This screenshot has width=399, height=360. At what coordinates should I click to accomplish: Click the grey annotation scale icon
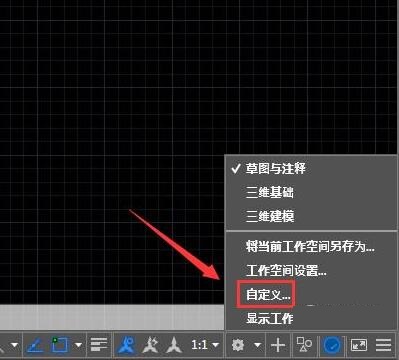coord(174,345)
